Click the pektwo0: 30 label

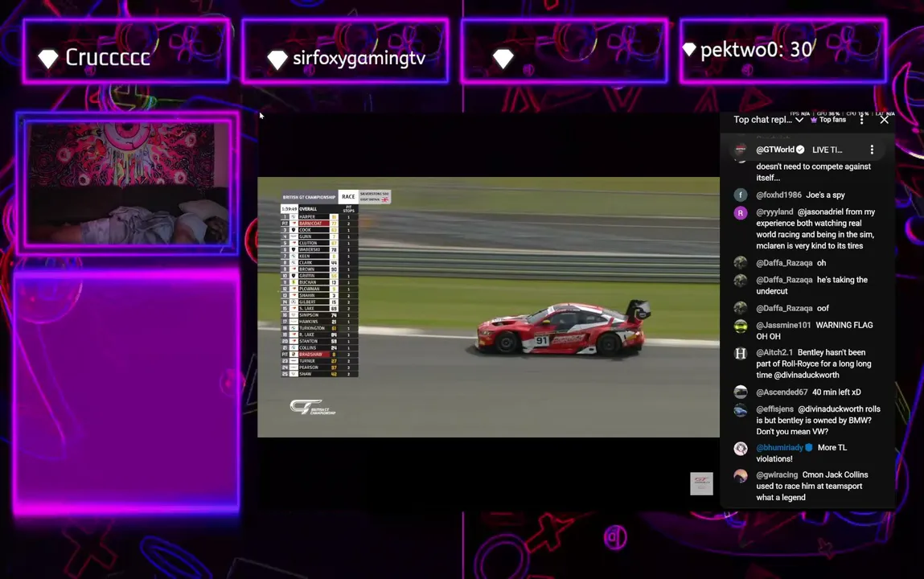[x=756, y=50]
